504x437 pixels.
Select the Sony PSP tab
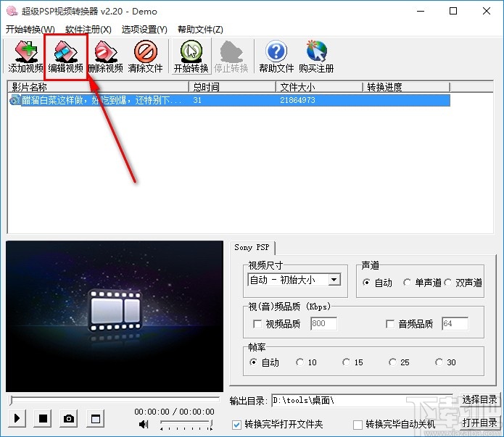252,247
